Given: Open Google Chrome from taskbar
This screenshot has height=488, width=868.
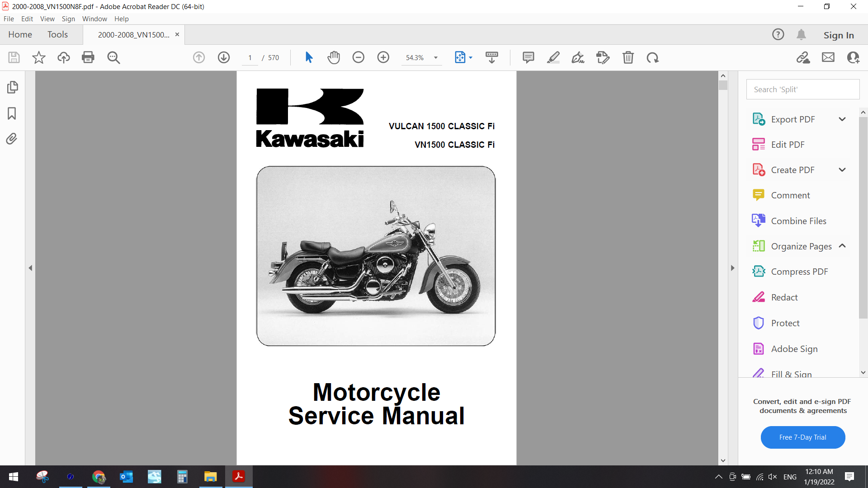Looking at the screenshot, I should pos(99,477).
